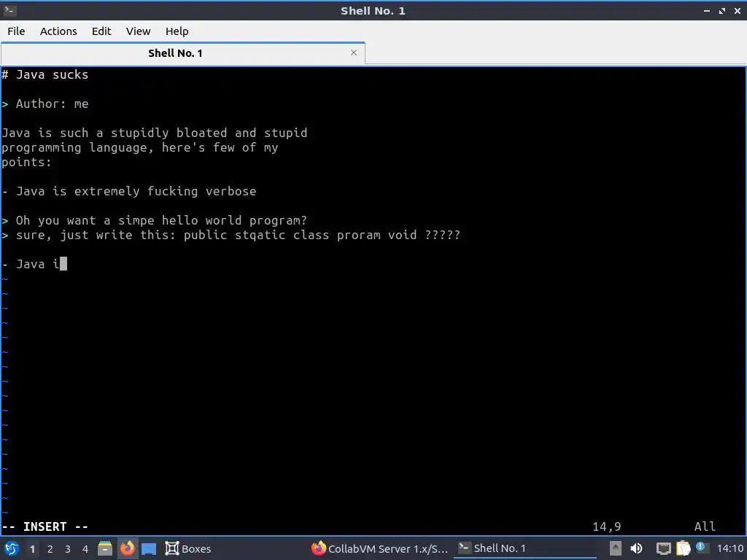Image resolution: width=747 pixels, height=560 pixels.
Task: Switch to CollabVM Server Firefox window
Action: point(379,549)
